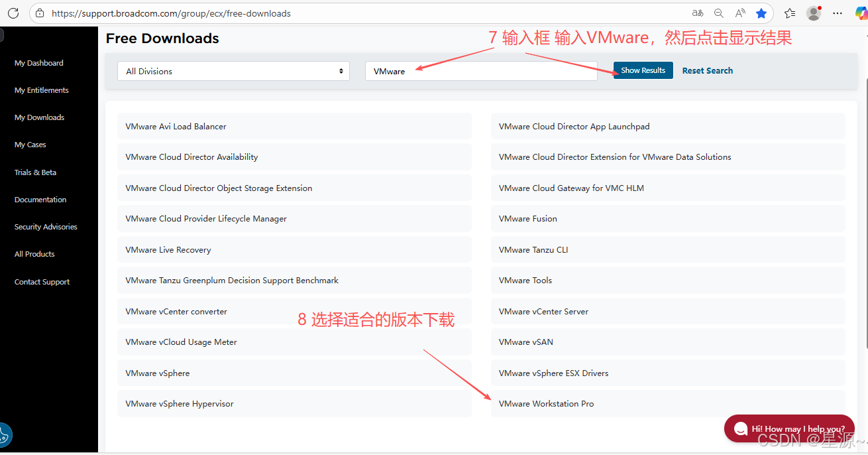This screenshot has height=455, width=868.
Task: Select VMware vCenter Server
Action: tap(668, 311)
